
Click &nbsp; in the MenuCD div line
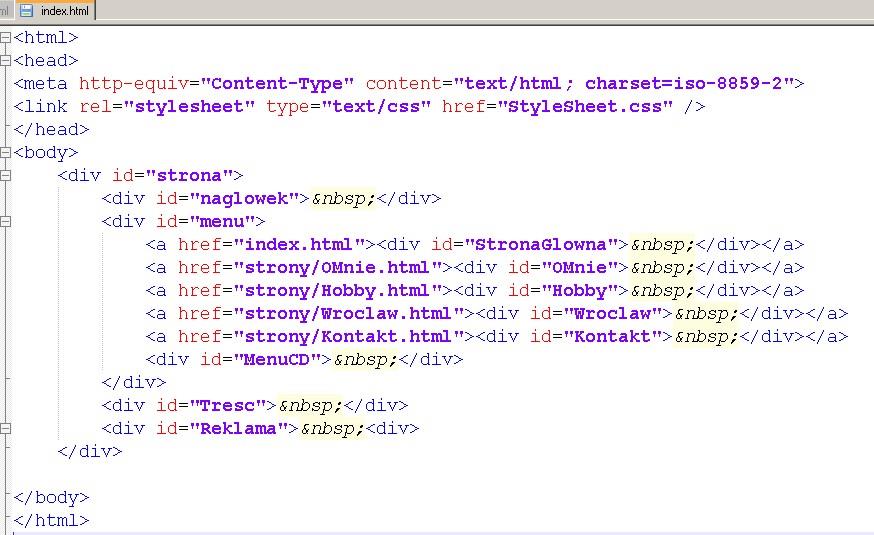tap(365, 359)
